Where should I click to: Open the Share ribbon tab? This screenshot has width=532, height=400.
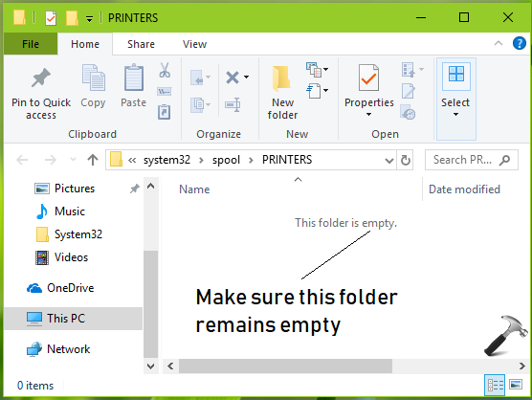point(141,44)
